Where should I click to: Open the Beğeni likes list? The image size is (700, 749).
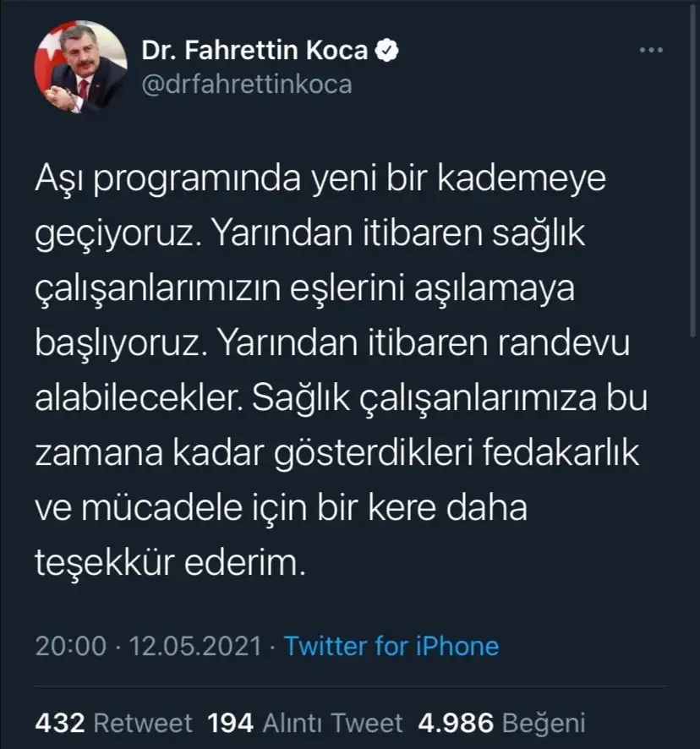click(x=544, y=723)
